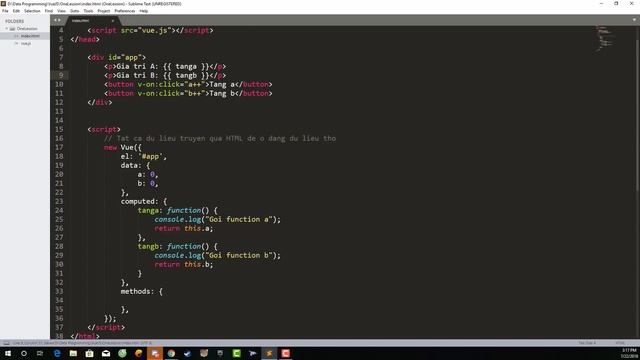Open the Tools menu
The height and width of the screenshot is (360, 640).
pos(88,11)
